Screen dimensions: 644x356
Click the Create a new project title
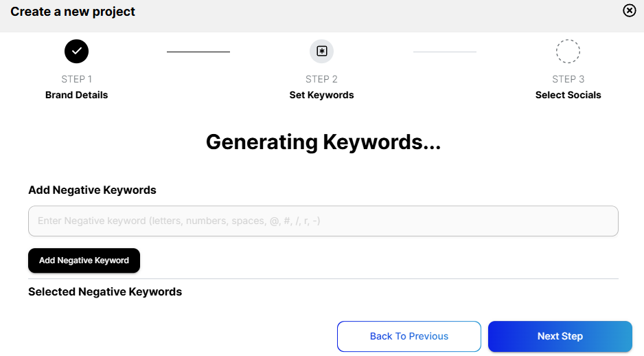73,12
